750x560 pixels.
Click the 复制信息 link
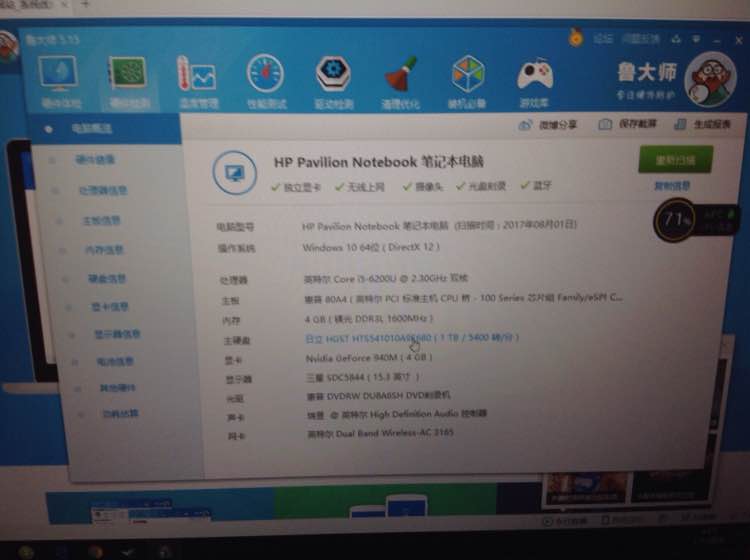tap(672, 186)
